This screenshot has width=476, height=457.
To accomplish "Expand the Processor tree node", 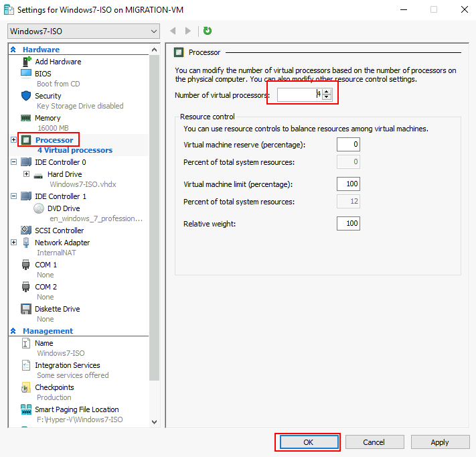I will click(14, 140).
